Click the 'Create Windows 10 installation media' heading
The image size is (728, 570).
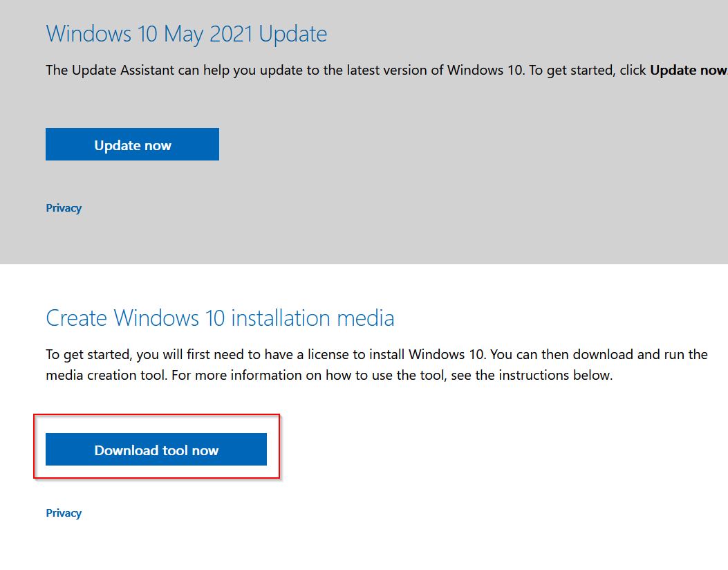point(220,318)
